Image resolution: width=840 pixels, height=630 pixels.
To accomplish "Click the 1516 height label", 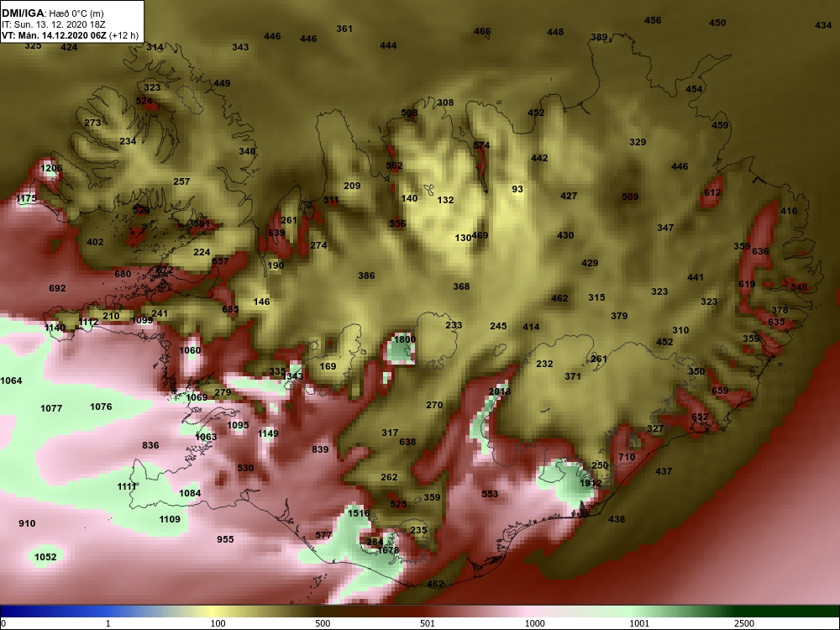I will [359, 513].
